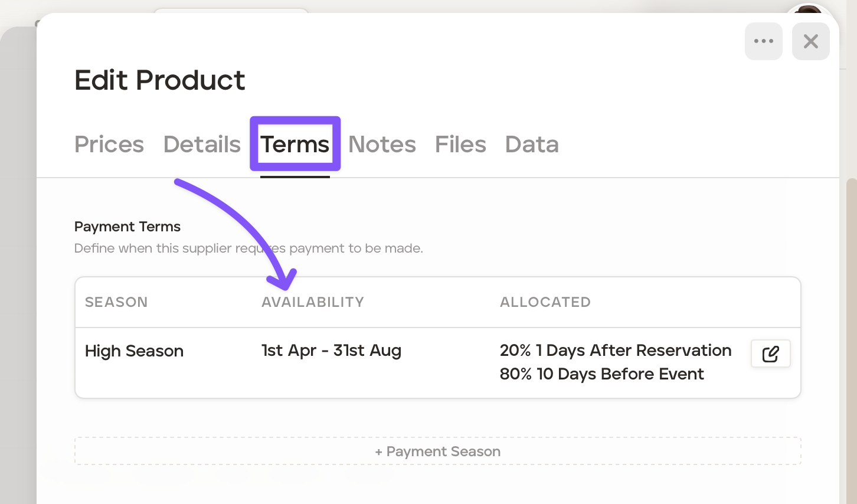
Task: Switch to the Prices tab
Action: [x=109, y=145]
